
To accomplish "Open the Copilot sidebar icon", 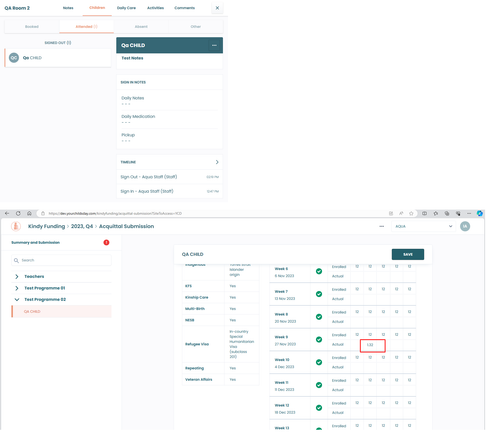I will tap(480, 213).
